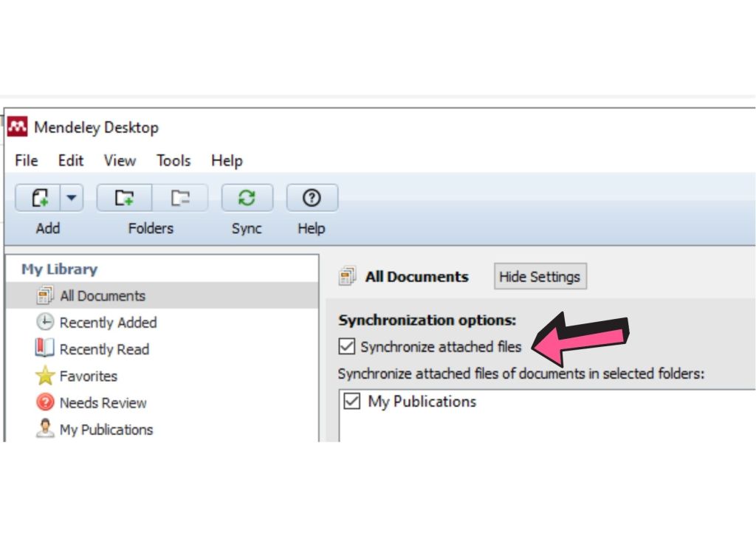Open the Tools menu
The height and width of the screenshot is (536, 756).
coord(173,161)
